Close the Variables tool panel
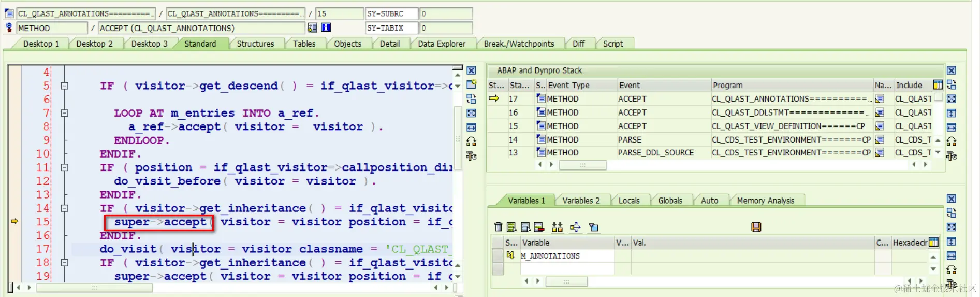 click(952, 199)
